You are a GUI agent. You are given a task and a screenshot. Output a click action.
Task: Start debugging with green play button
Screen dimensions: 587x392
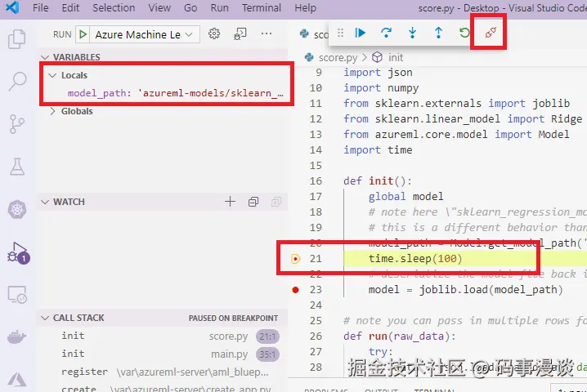click(x=83, y=34)
